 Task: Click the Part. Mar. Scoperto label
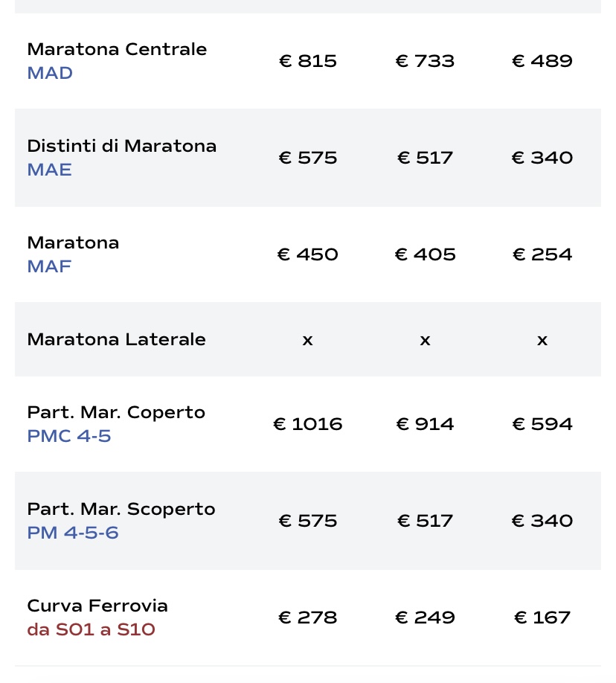[x=121, y=509]
